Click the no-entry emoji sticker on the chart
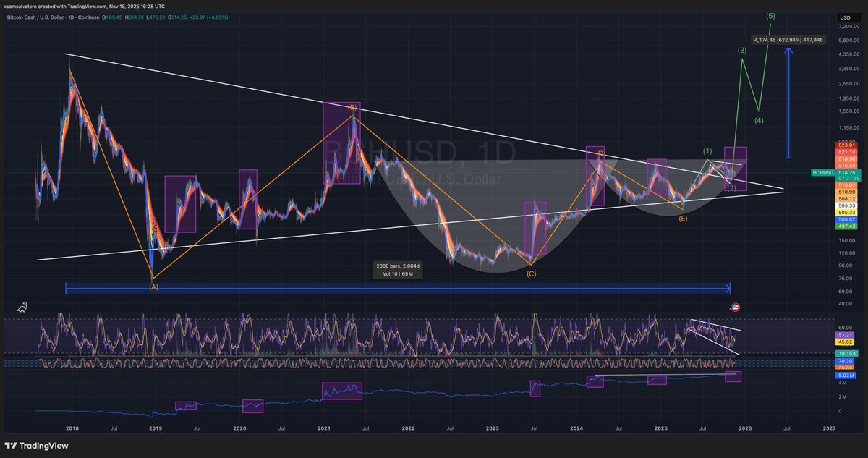868x458 pixels. coord(735,307)
